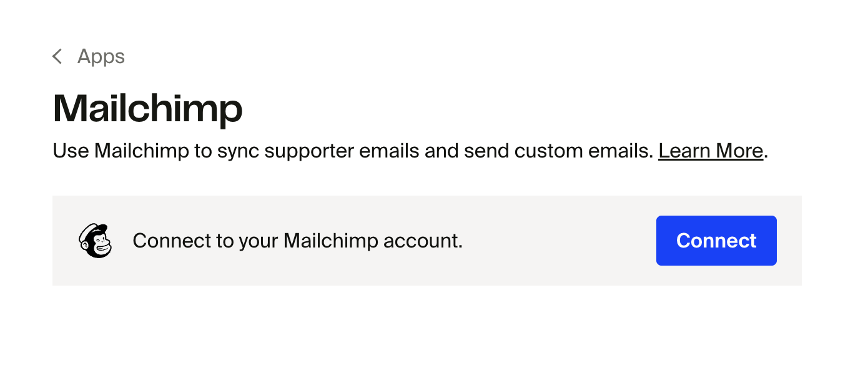Screen dimensions: 868x370
Task: Click the Mailchimp page heading
Action: click(148, 109)
